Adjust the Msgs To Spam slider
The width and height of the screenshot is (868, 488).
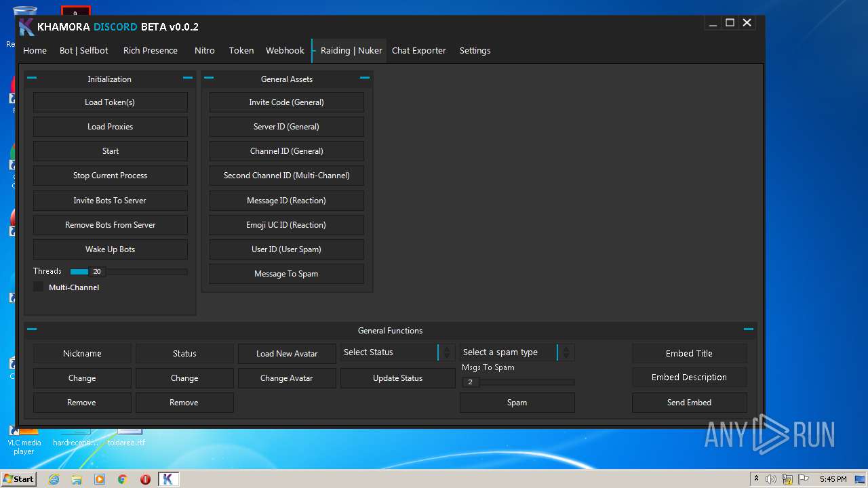[517, 382]
